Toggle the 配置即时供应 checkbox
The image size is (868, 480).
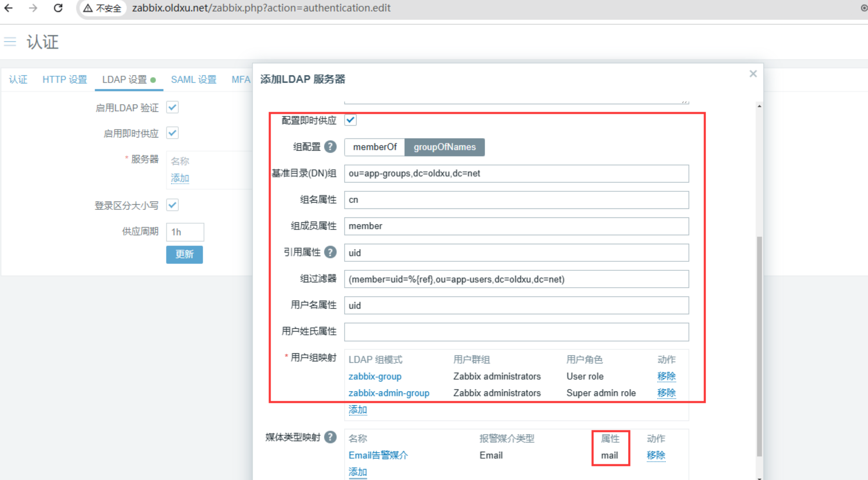pos(350,120)
